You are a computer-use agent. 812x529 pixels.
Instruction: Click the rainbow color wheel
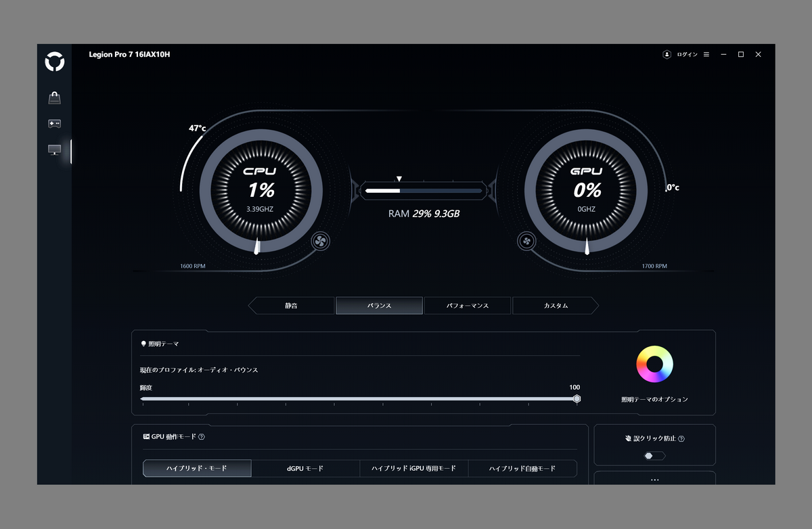pos(654,365)
